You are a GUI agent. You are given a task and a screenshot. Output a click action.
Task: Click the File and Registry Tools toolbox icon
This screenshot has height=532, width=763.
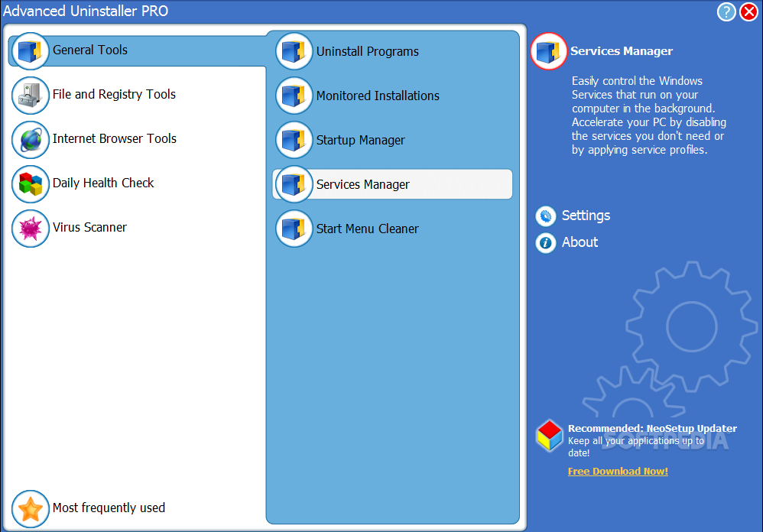click(x=30, y=96)
